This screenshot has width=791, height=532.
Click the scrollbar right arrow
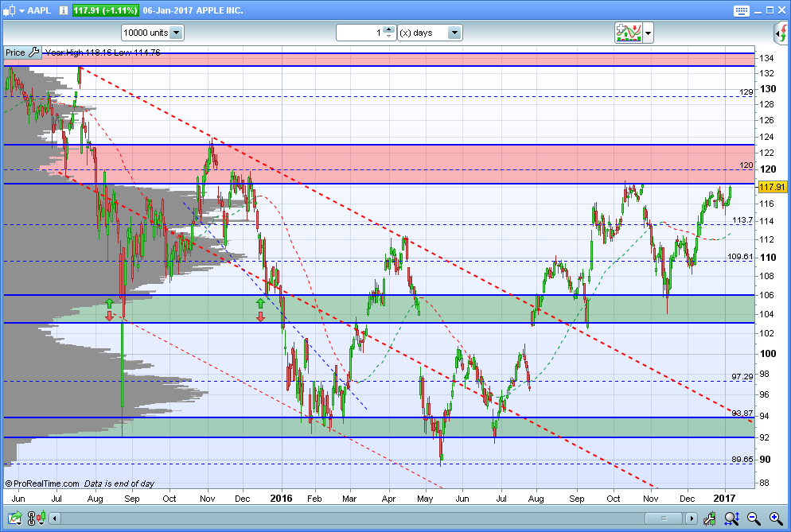691,518
